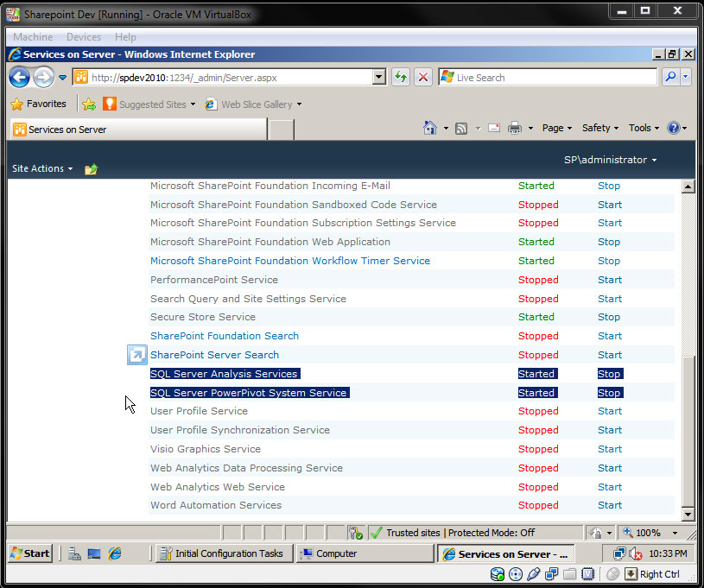The height and width of the screenshot is (588, 704).
Task: Click the Live Search magnifier button
Action: (x=671, y=77)
